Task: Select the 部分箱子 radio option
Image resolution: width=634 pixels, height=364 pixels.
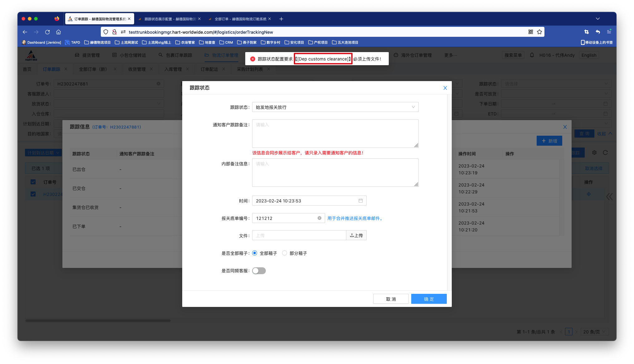Action: (285, 253)
